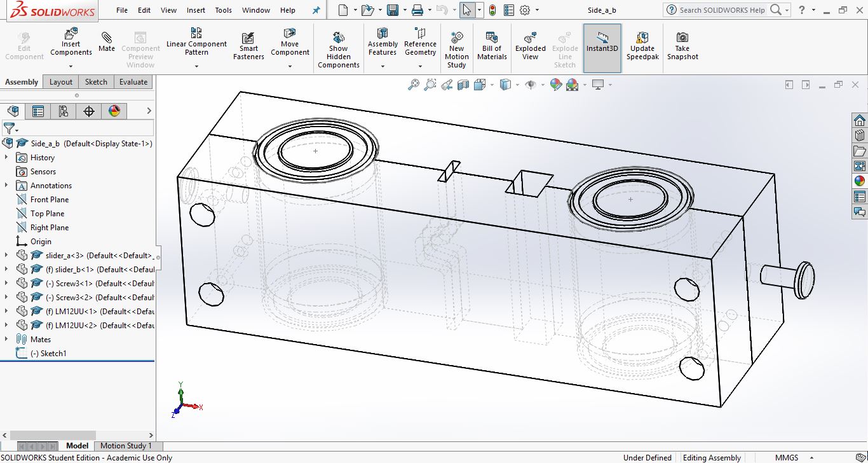Open Reference Geometry tool
This screenshot has width=868, height=463.
420,42
